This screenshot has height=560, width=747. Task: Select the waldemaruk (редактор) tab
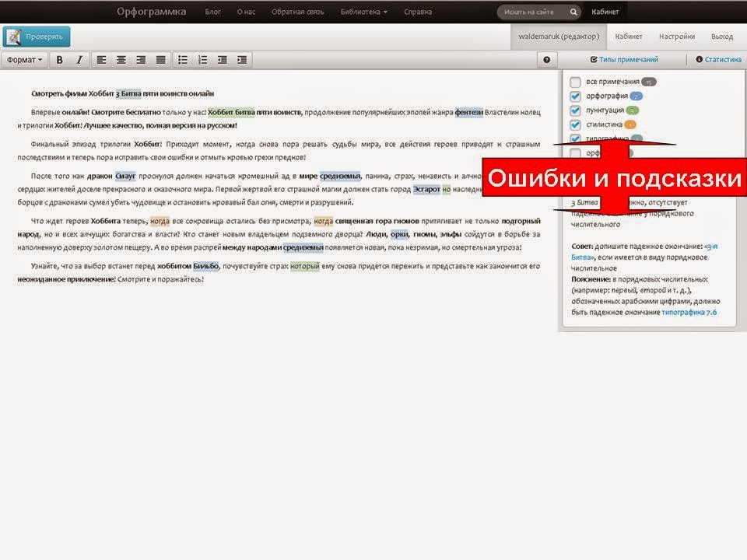pyautogui.click(x=559, y=37)
